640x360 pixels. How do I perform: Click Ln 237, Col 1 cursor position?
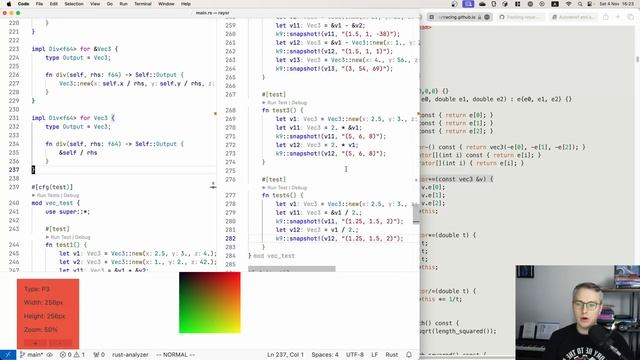285,355
